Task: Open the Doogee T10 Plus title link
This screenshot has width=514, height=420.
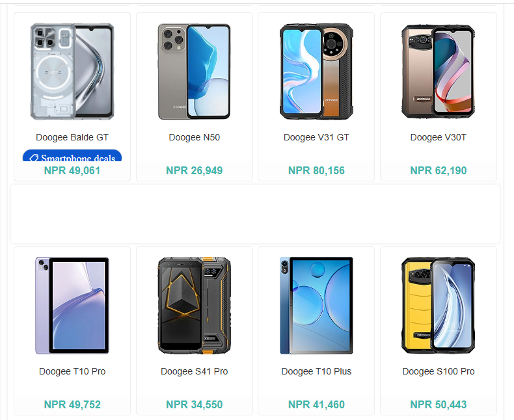Action: (316, 371)
